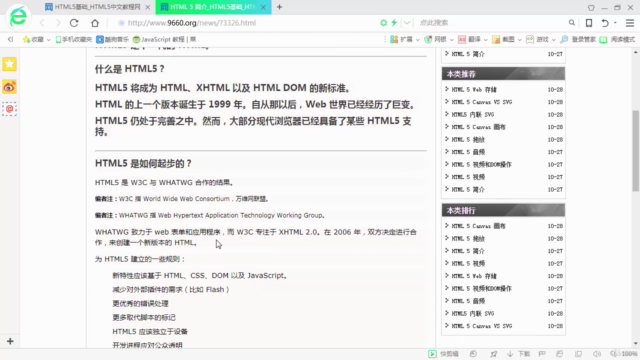The image size is (640, 360).
Task: Click the IE mode icon in status bar
Action: [559, 354]
